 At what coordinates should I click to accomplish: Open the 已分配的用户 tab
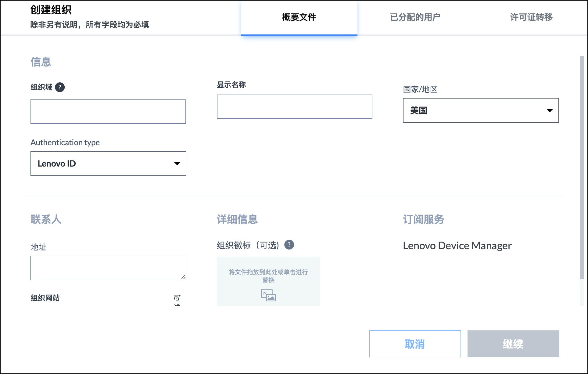(415, 17)
